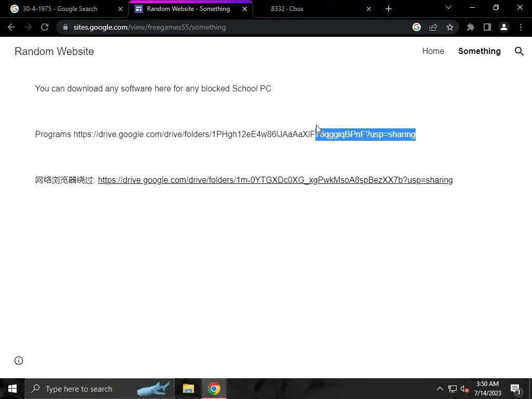Viewport: 532px width, 399px height.
Task: Open the Windows Start menu
Action: (x=12, y=389)
